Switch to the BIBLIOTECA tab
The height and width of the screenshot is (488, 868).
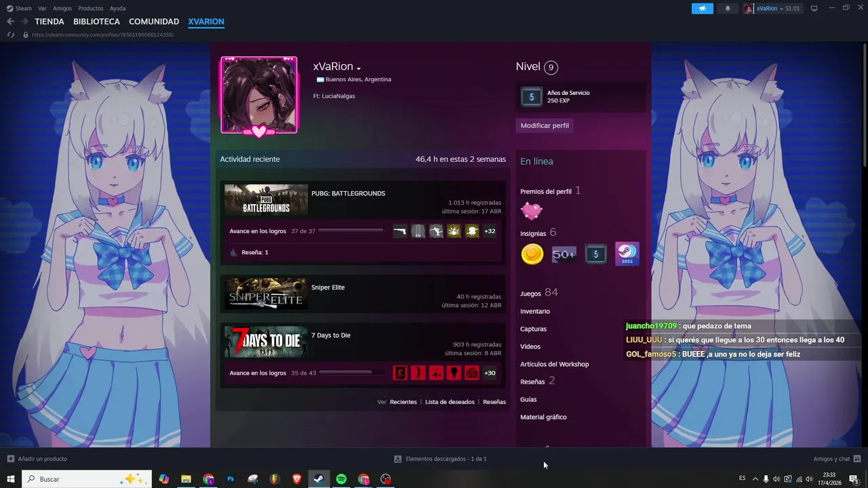(96, 22)
